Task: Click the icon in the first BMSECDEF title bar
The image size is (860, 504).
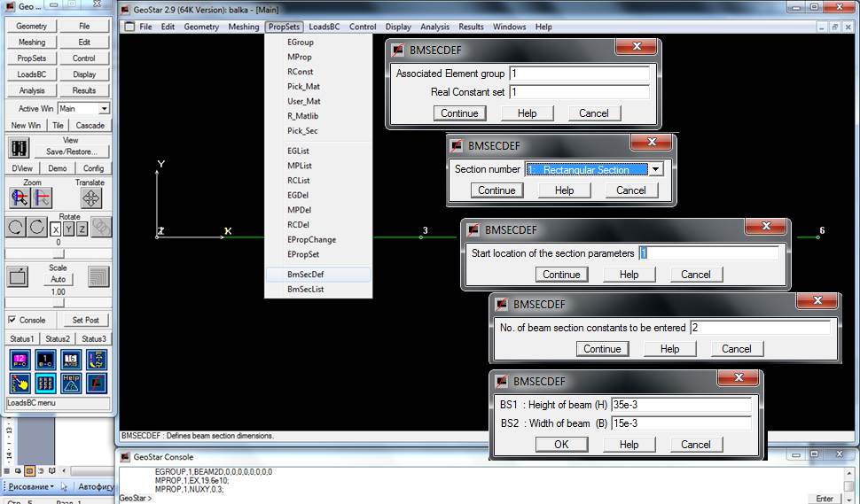Action: click(398, 50)
